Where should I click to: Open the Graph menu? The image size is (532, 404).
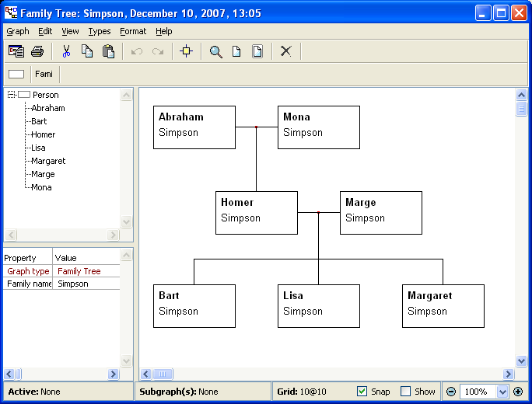[18, 32]
